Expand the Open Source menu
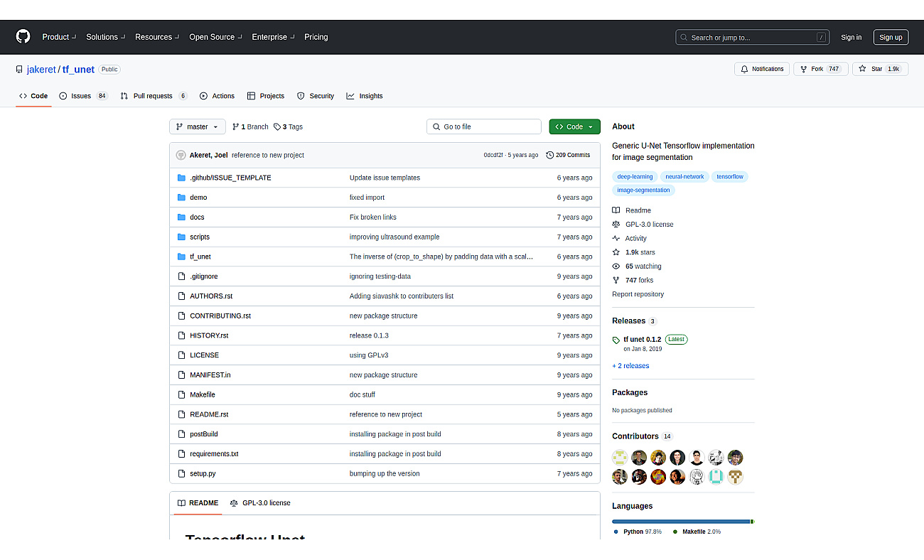Screen dimensions: 924x560 [215, 37]
